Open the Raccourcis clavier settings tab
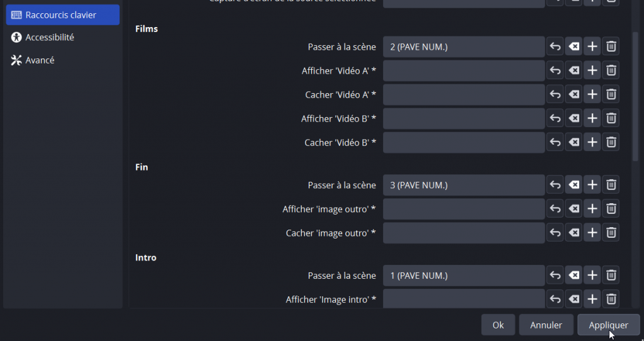The image size is (644, 341). (62, 14)
